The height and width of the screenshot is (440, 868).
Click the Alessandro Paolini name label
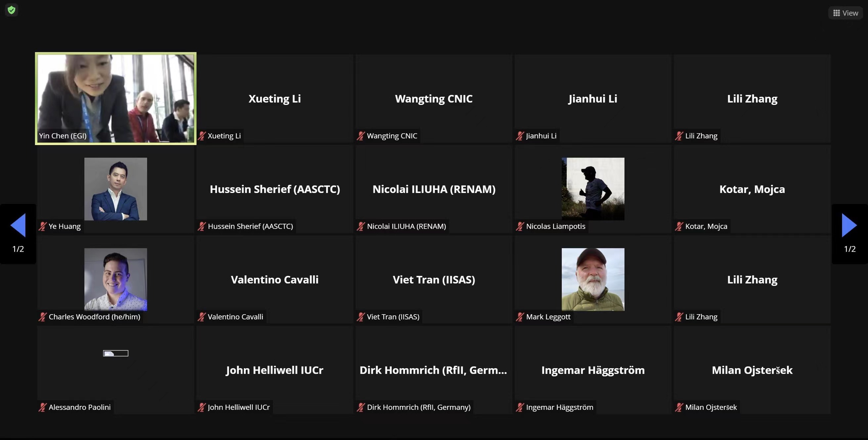coord(79,407)
